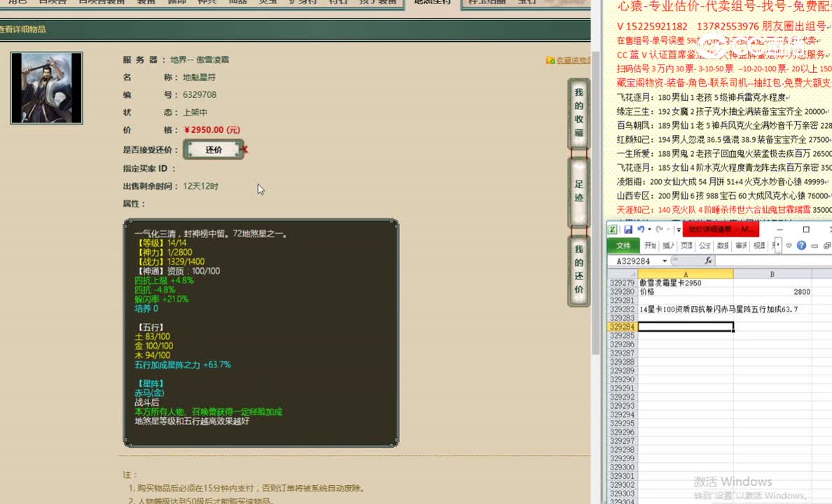Open the Undo history dropdown arrow
This screenshot has height=504, width=832.
click(649, 229)
